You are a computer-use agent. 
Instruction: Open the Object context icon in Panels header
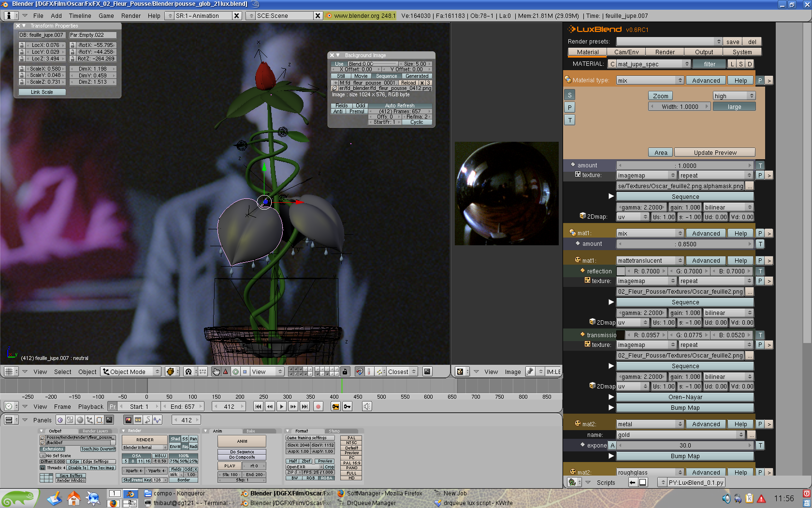coord(90,420)
